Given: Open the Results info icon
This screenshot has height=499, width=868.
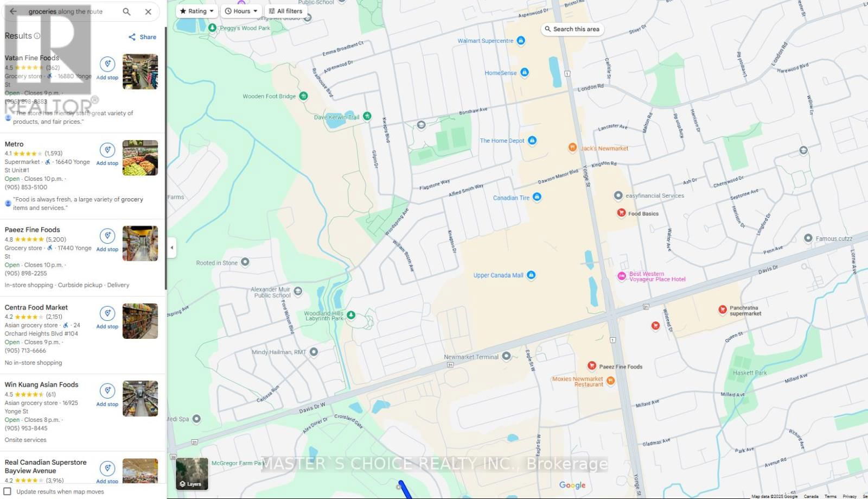Looking at the screenshot, I should coord(37,36).
